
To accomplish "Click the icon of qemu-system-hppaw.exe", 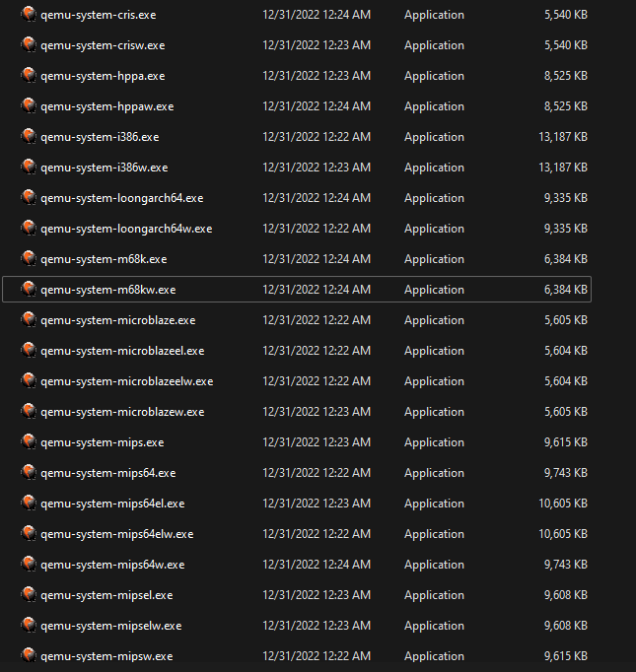I will pyautogui.click(x=29, y=105).
